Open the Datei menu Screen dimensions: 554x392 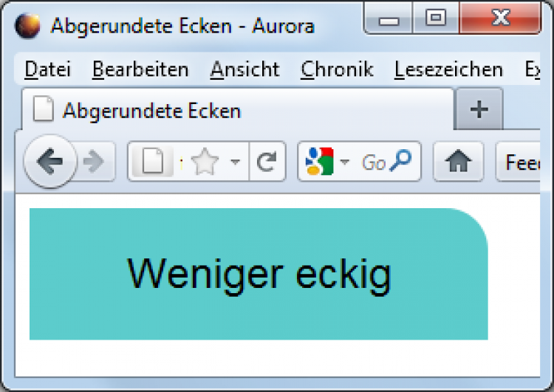click(47, 70)
